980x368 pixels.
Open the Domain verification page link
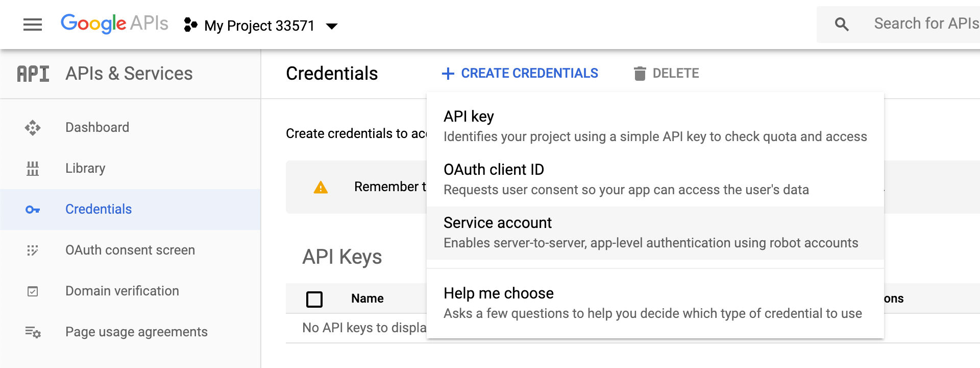(x=122, y=291)
